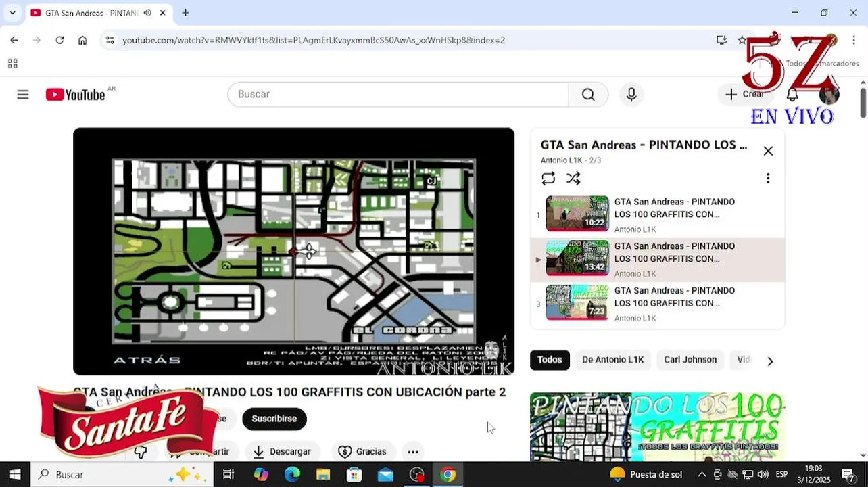Open the apps grid bookmark icon
Screen dimensions: 868x487
[x=12, y=64]
